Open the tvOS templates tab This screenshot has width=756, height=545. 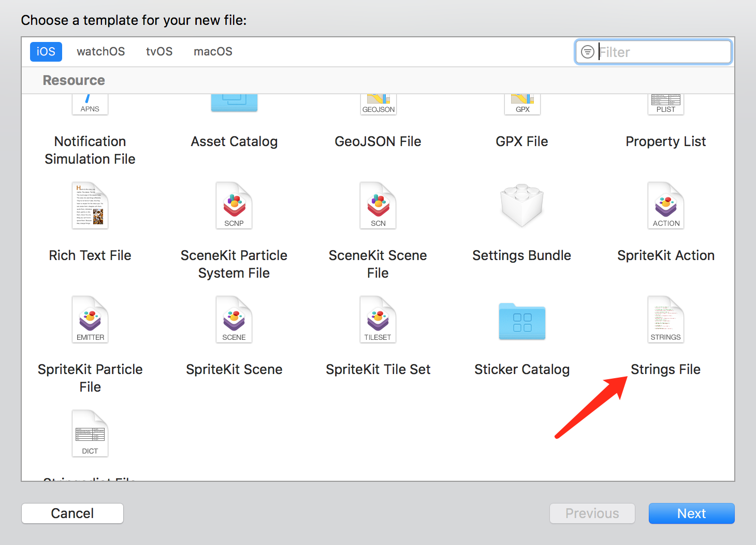159,52
